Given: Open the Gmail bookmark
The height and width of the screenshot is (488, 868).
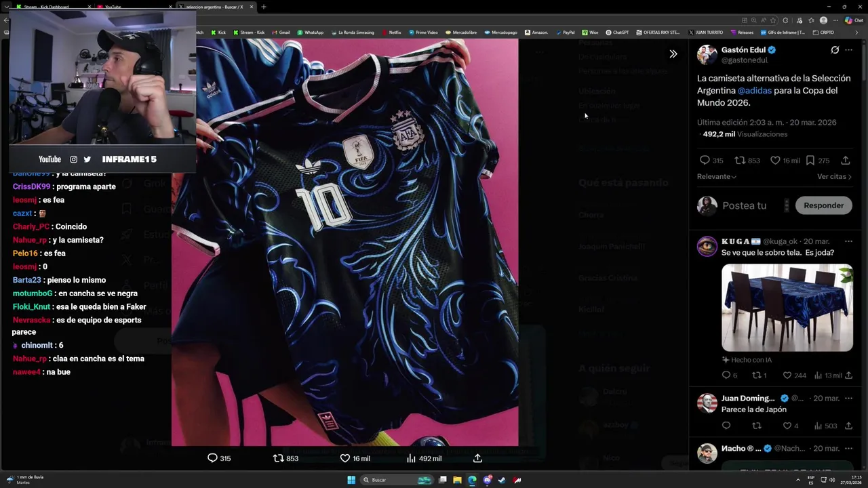Looking at the screenshot, I should pos(281,33).
